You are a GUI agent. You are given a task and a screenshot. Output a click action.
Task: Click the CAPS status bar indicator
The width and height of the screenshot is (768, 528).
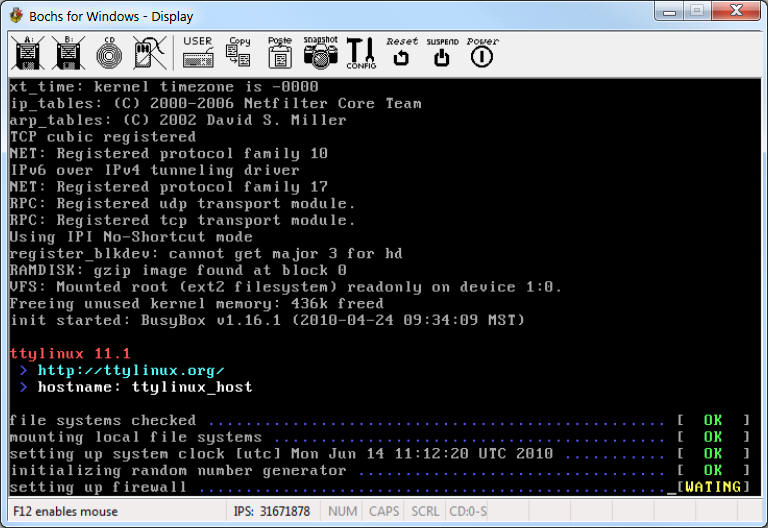pyautogui.click(x=384, y=511)
